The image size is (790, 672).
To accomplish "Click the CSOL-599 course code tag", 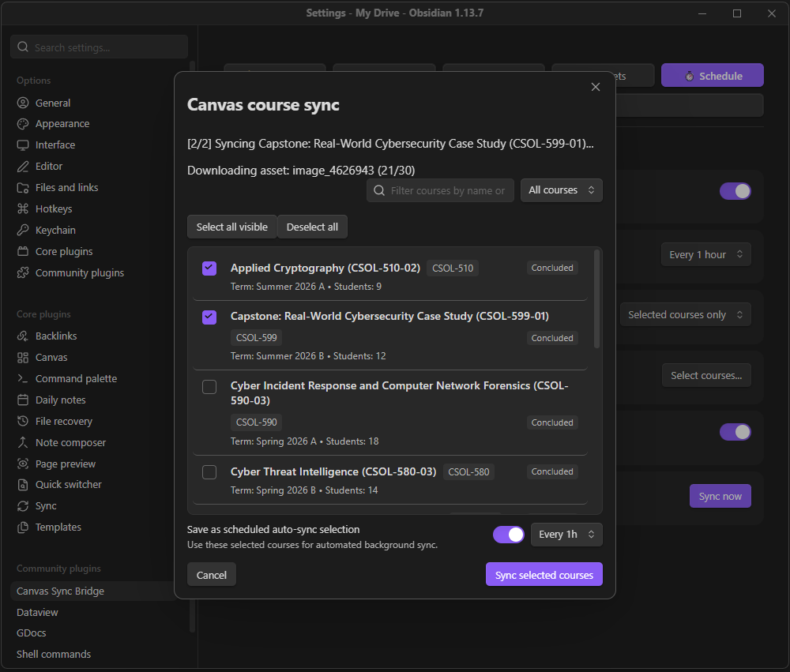I will coord(257,337).
